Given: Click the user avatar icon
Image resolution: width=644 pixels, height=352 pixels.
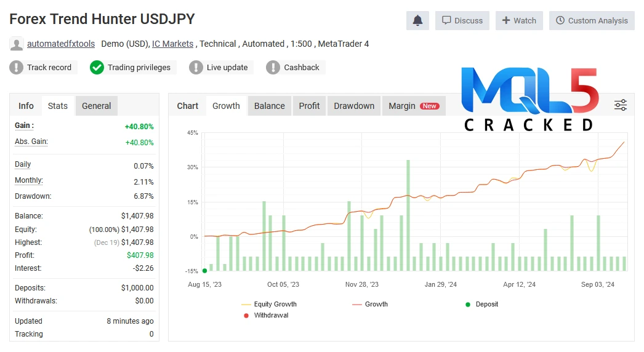Looking at the screenshot, I should tap(17, 44).
